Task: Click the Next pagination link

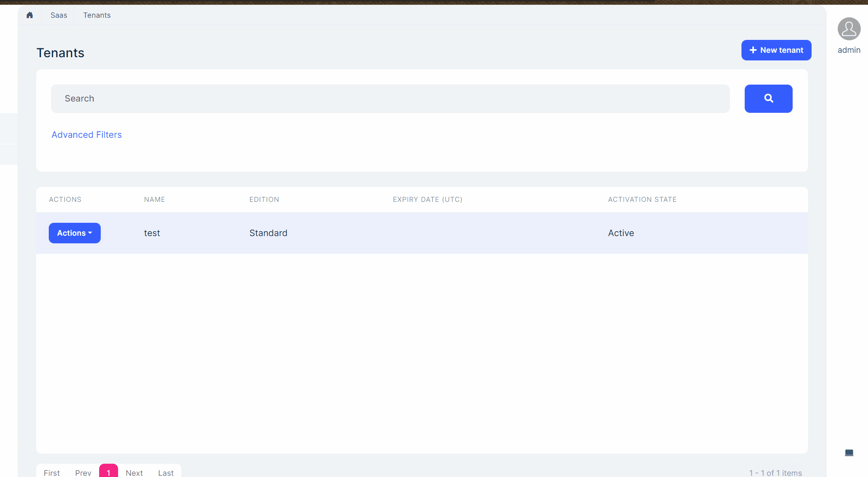Action: tap(134, 472)
